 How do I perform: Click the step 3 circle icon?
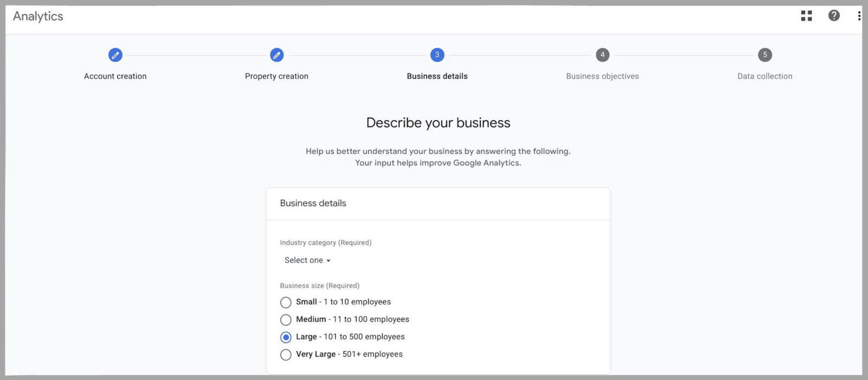click(437, 55)
